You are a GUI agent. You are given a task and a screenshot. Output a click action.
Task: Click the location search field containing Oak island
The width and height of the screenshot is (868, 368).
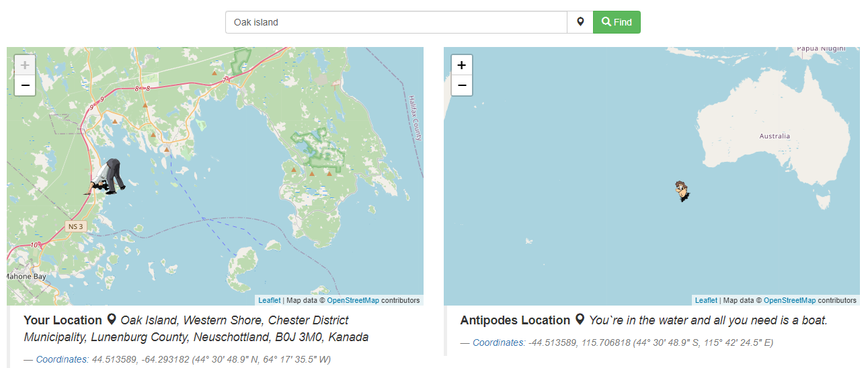click(396, 22)
